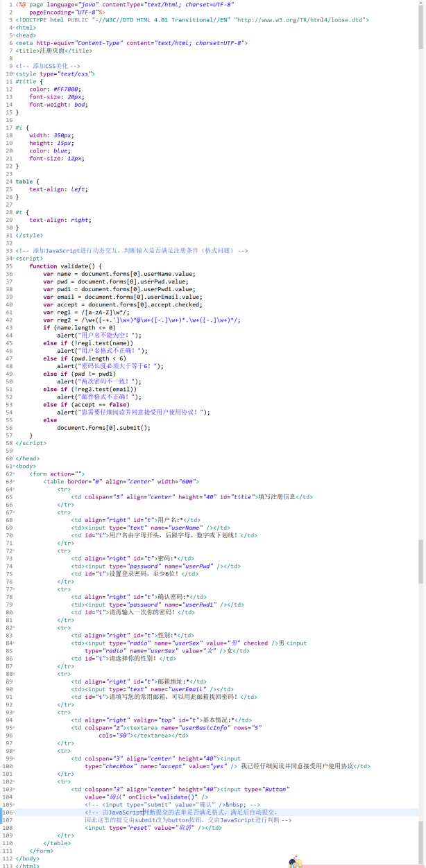The height and width of the screenshot is (868, 426).
Task: Click the name="userEmail" input line
Action: [152, 689]
